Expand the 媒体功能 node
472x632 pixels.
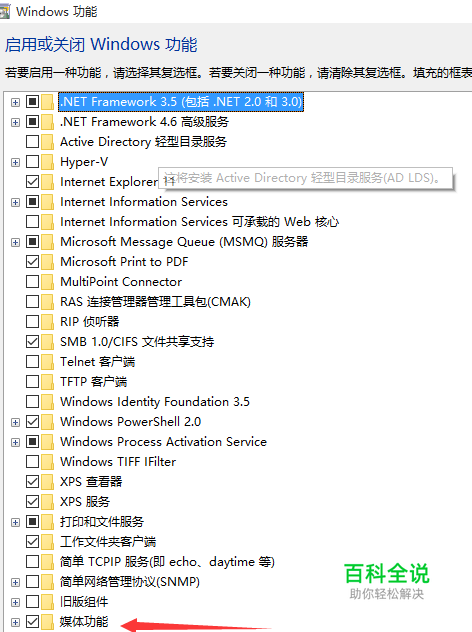coord(15,622)
